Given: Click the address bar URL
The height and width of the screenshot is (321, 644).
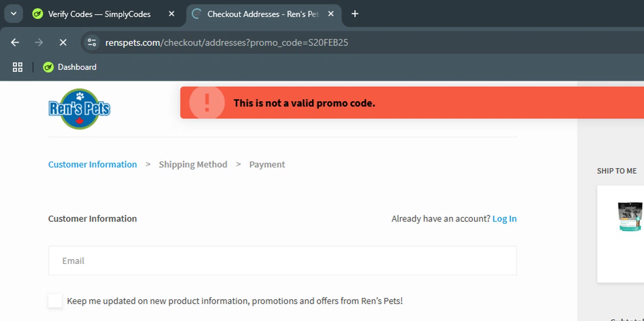Looking at the screenshot, I should tap(227, 42).
